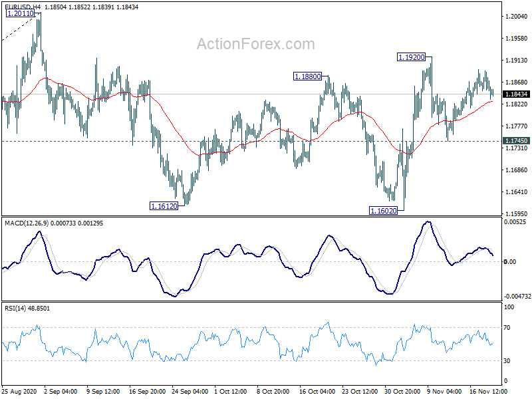
Task: Click the 1.17450 level tag on axis
Action: [x=516, y=141]
